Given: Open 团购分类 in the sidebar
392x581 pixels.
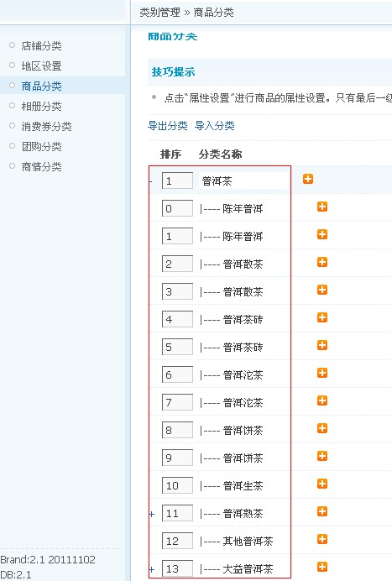Looking at the screenshot, I should [x=41, y=147].
